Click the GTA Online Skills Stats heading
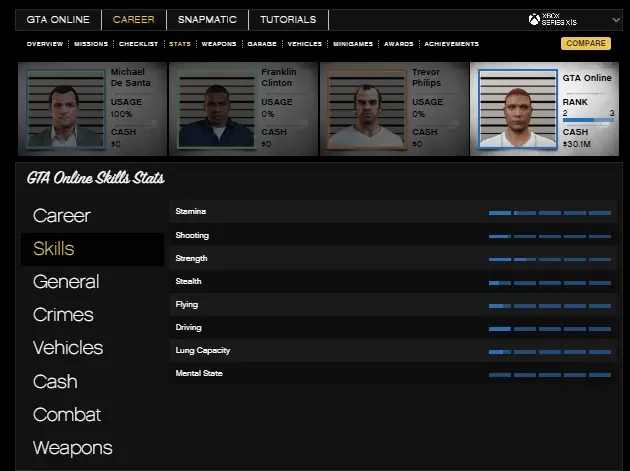The height and width of the screenshot is (471, 630). [96, 178]
